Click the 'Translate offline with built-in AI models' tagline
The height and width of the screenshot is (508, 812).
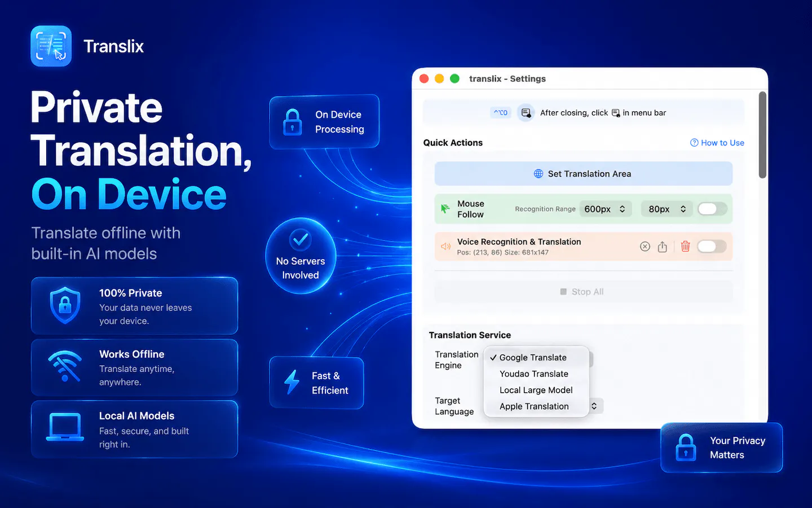pos(106,243)
